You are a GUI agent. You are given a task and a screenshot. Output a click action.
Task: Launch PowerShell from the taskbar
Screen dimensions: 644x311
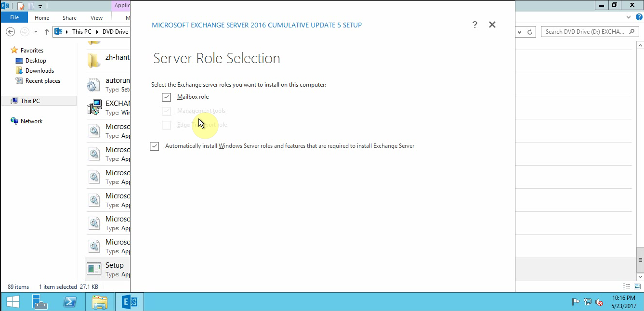click(71, 302)
